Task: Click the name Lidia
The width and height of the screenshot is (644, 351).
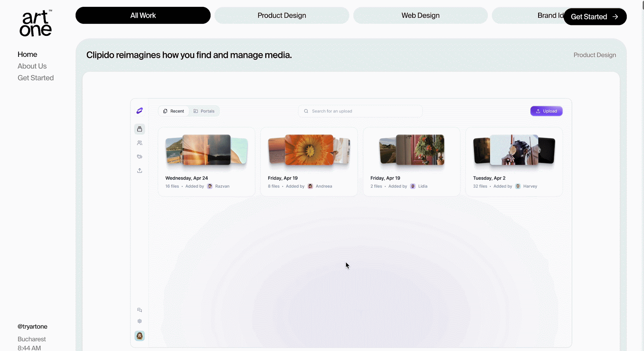Action: pos(423,186)
